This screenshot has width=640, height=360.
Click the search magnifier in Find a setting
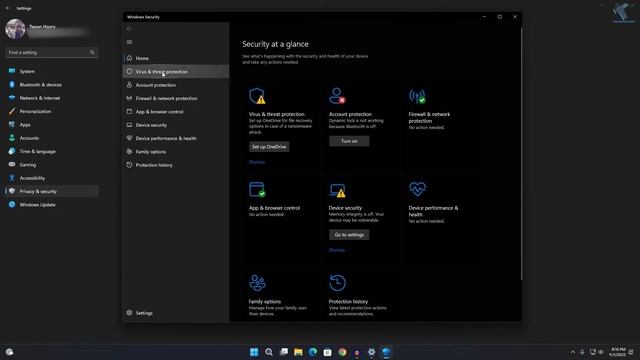coord(92,53)
